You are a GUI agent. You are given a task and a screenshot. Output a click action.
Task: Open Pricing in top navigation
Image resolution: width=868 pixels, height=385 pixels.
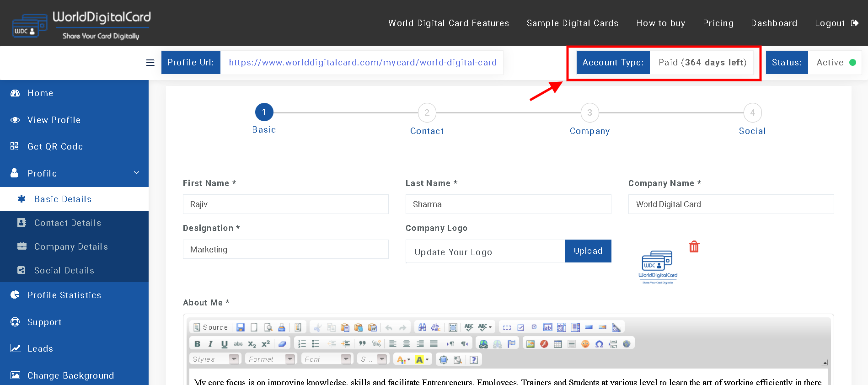pyautogui.click(x=718, y=23)
